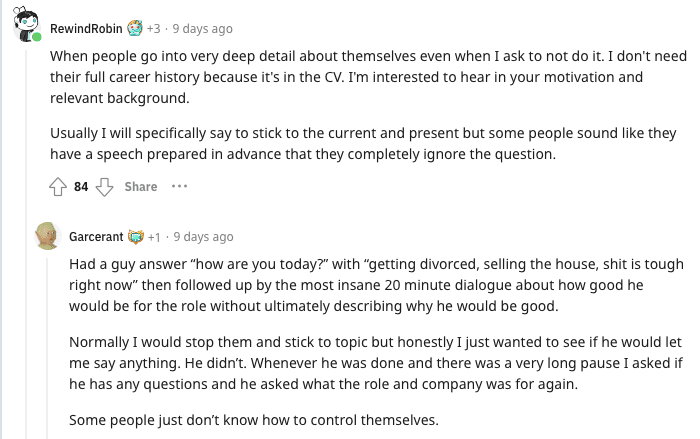Image resolution: width=700 pixels, height=439 pixels.
Task: Share RewindRobin's comment
Action: 141,187
